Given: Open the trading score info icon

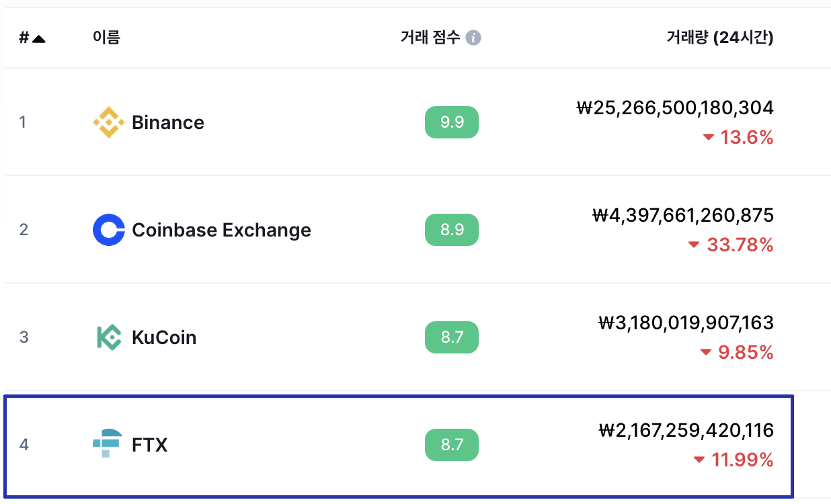Looking at the screenshot, I should [473, 38].
